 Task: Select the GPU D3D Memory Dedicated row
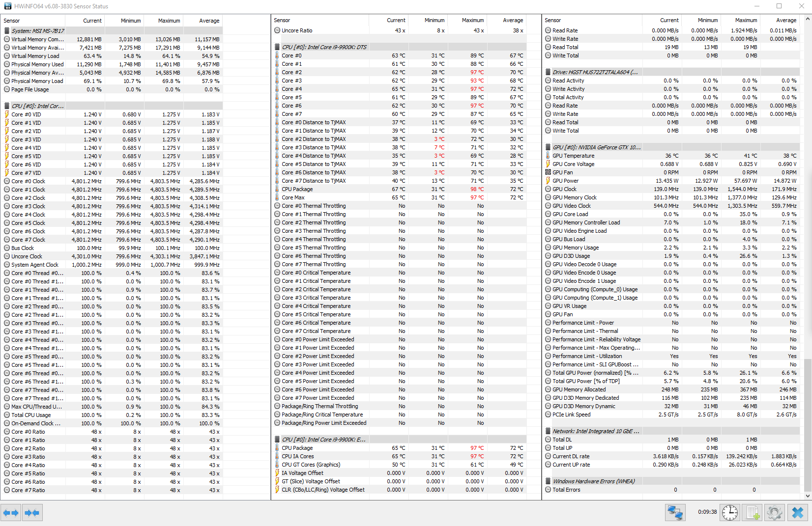point(671,398)
